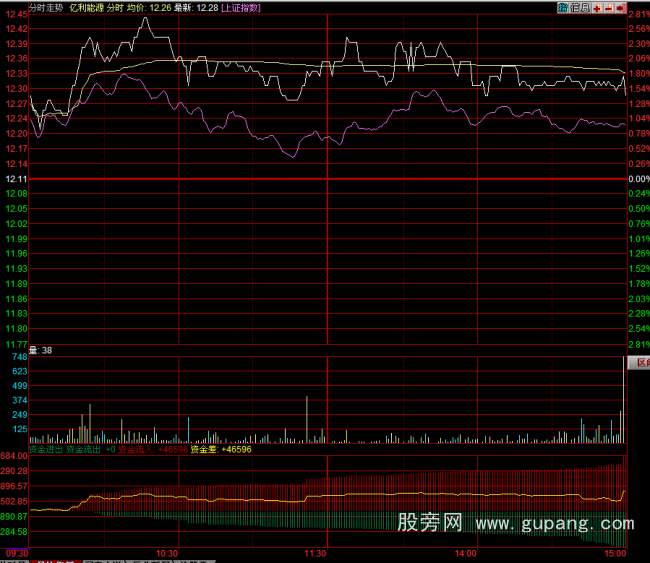650x563 pixels.
Task: Click the 11:30 time axis label
Action: coord(315,553)
